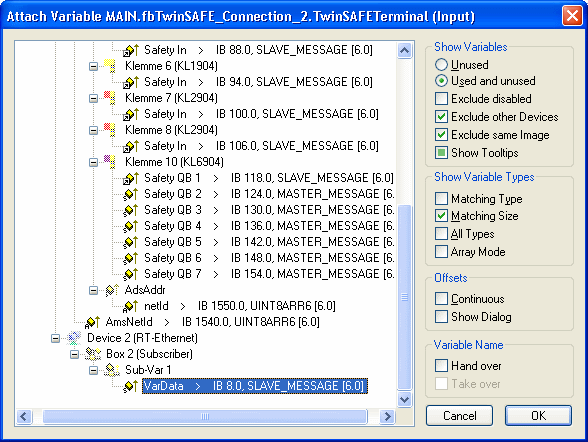Enable the Show Dialog checkbox
Screen dimensions: 588x442
click(441, 317)
